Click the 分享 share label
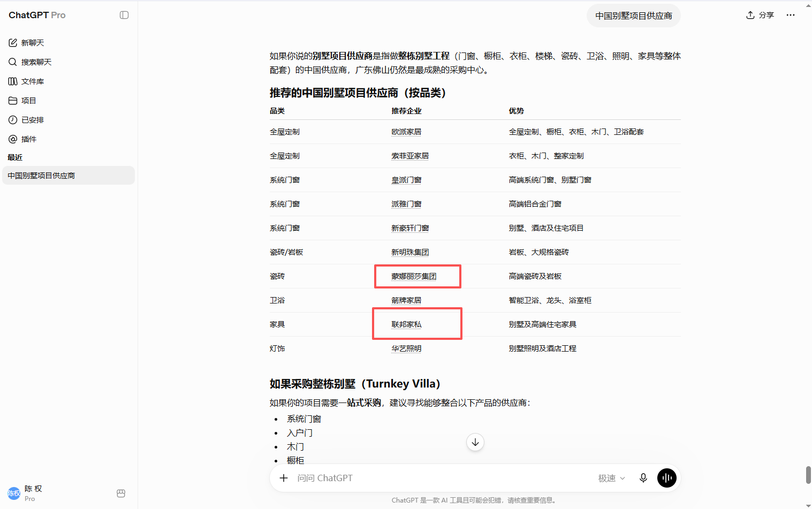Image resolution: width=812 pixels, height=509 pixels. click(767, 15)
